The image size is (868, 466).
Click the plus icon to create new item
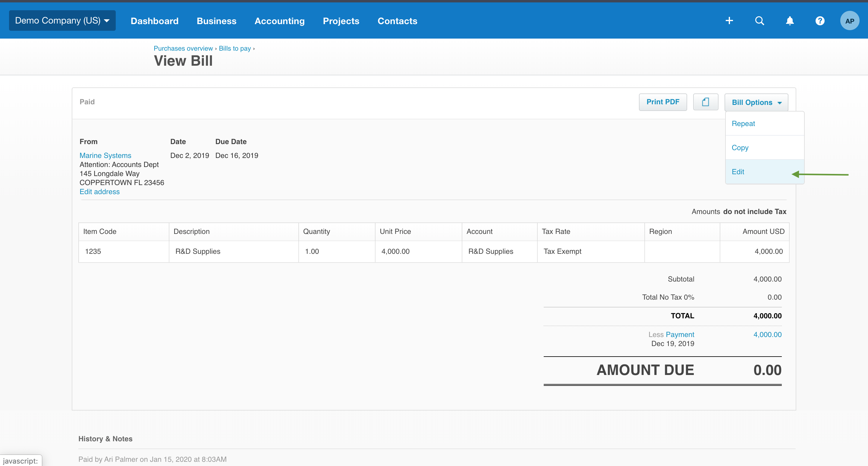(x=729, y=20)
